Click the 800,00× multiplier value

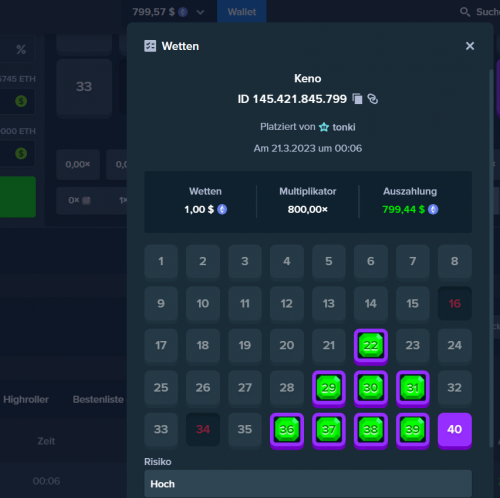coord(308,209)
